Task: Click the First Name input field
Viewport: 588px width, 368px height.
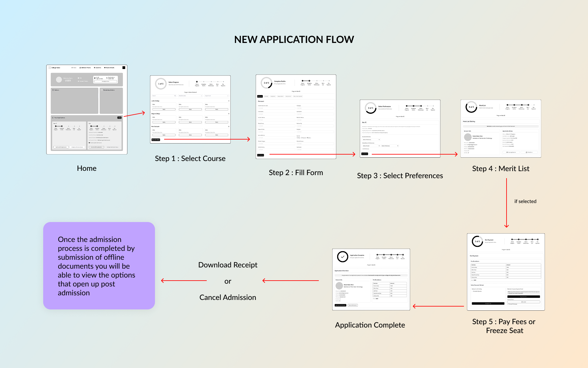Action: 277,114
